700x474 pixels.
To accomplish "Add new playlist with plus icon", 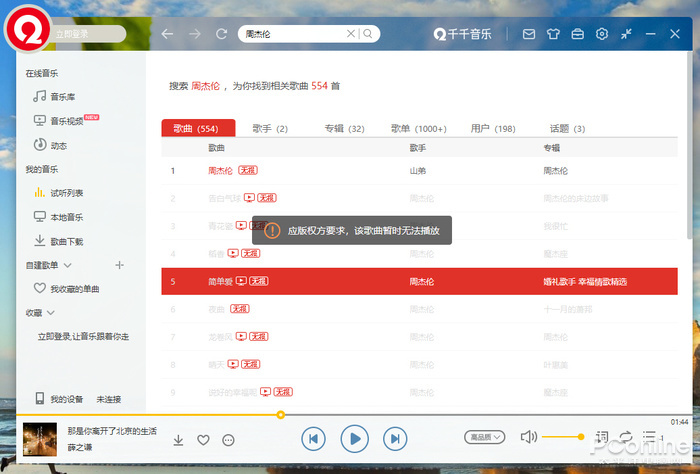I will (119, 265).
